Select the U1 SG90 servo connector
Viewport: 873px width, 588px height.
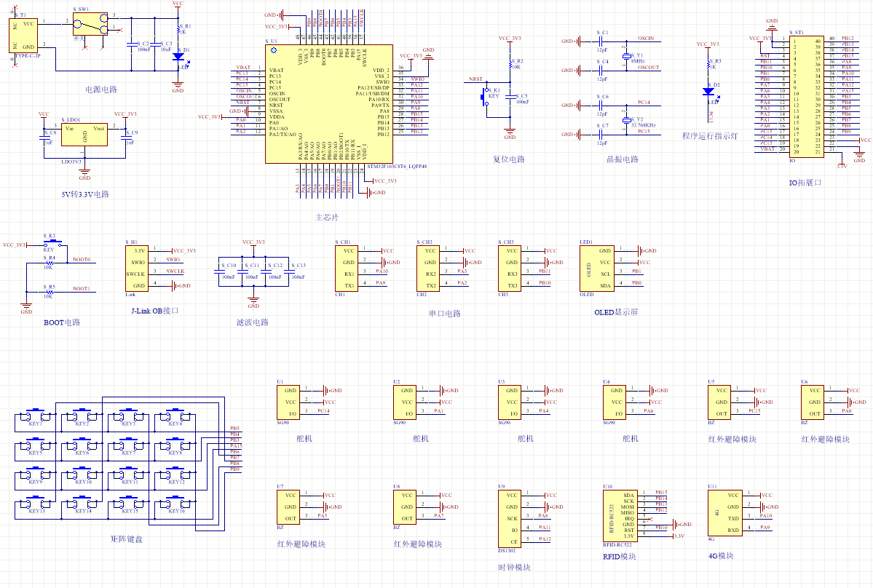coord(288,402)
